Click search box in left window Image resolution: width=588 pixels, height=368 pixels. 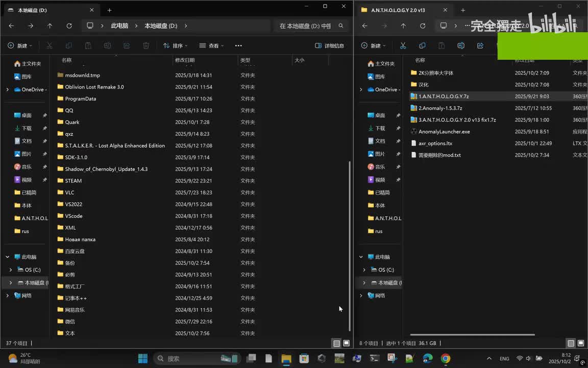311,26
